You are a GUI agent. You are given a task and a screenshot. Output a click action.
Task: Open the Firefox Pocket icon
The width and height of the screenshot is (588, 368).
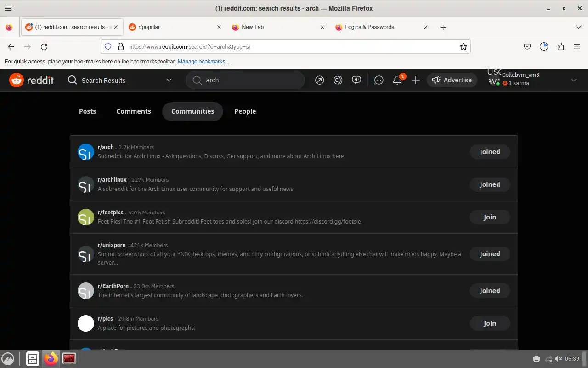tap(527, 46)
